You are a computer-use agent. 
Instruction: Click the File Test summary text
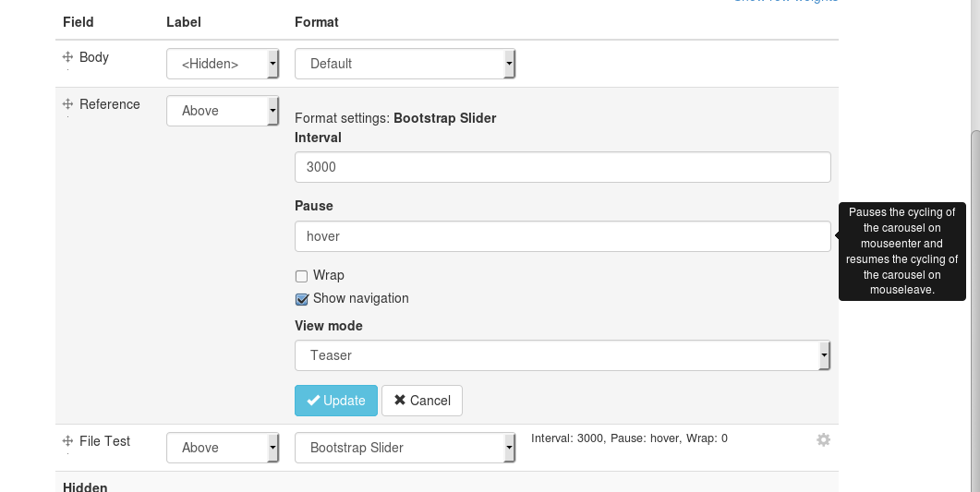point(629,438)
